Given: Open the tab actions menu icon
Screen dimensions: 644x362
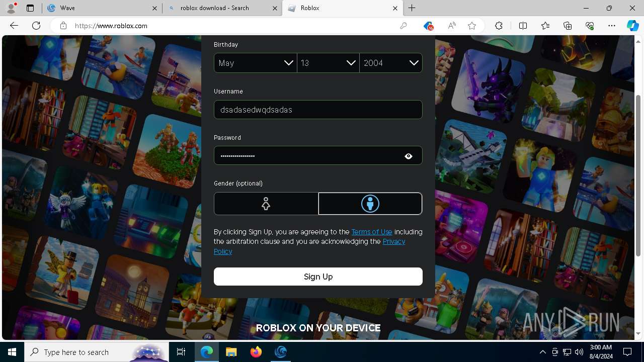Looking at the screenshot, I should 30,8.
